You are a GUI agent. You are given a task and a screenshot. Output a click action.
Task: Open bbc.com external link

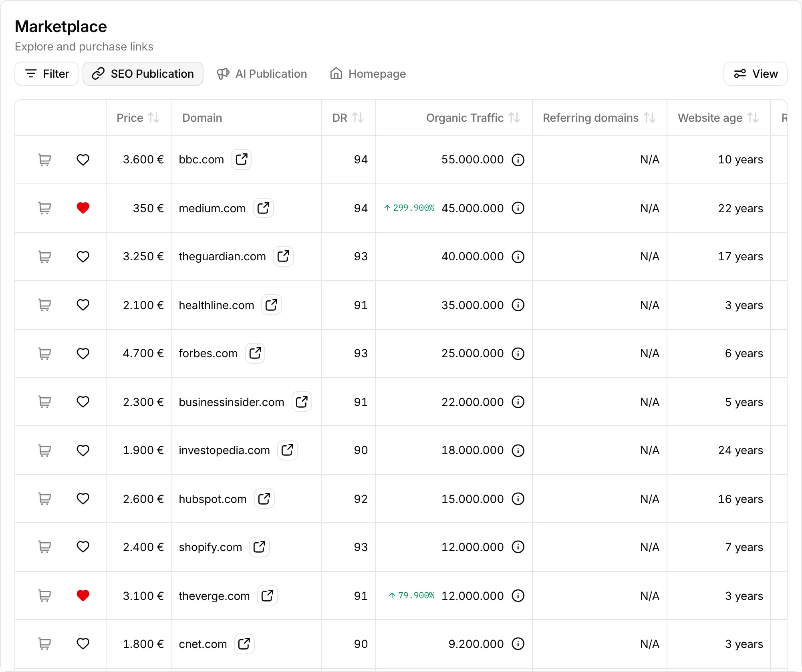(241, 159)
